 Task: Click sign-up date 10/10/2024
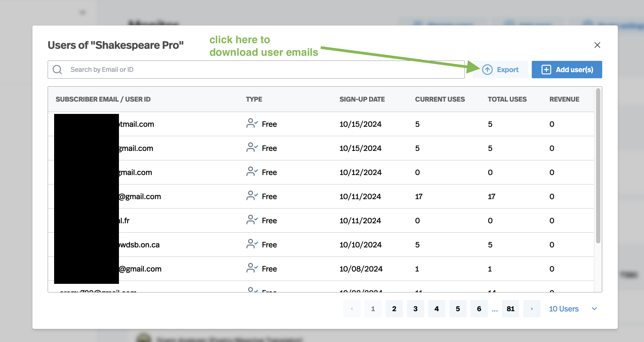[x=360, y=245]
